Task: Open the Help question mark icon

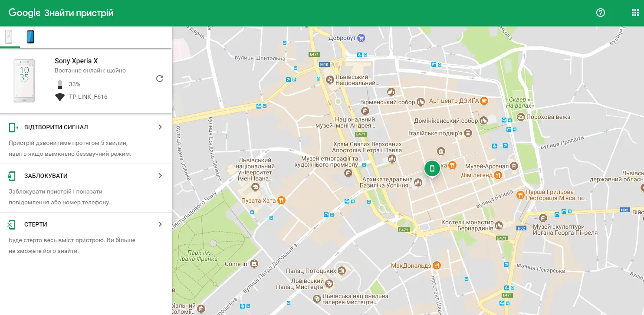Action: point(600,13)
